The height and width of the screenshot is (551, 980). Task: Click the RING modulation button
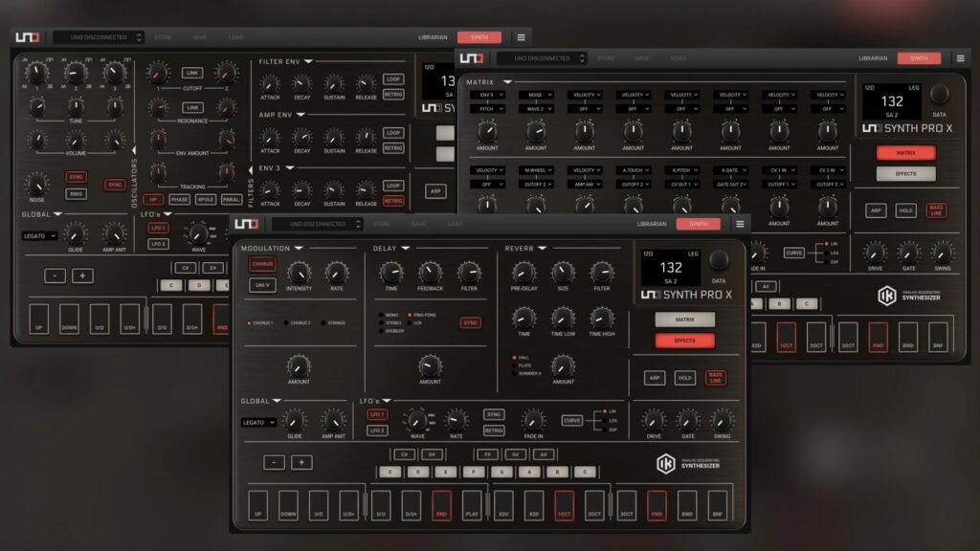(76, 193)
